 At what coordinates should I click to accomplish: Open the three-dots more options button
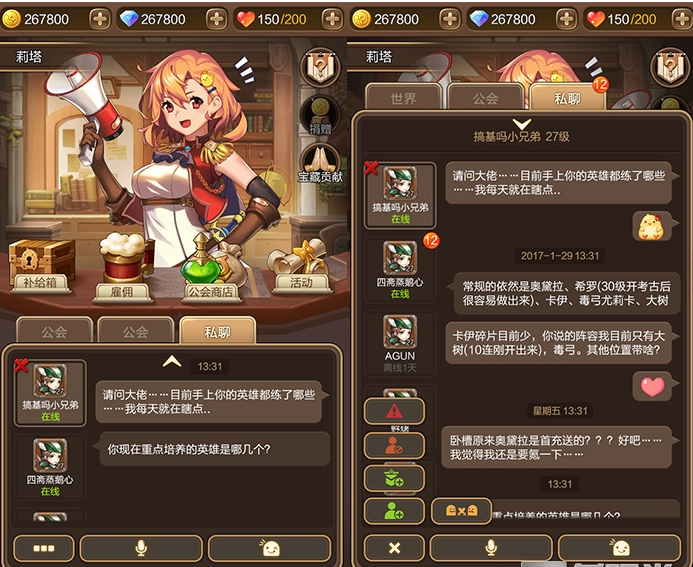coord(44,548)
